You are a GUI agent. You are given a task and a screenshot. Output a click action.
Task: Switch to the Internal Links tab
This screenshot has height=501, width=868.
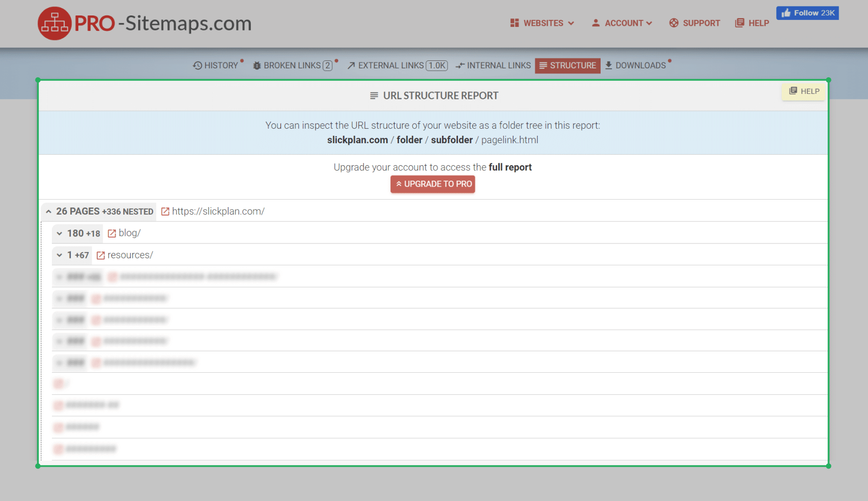point(493,65)
